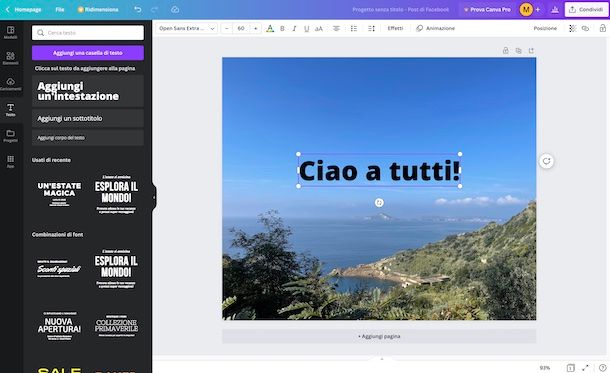
Task: Enter fullscreen presentation mode
Action: [x=585, y=368]
